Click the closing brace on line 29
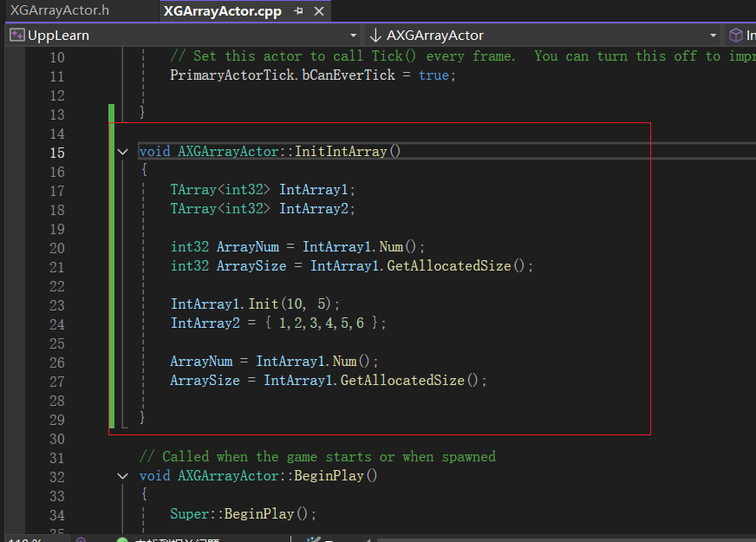 [x=142, y=417]
